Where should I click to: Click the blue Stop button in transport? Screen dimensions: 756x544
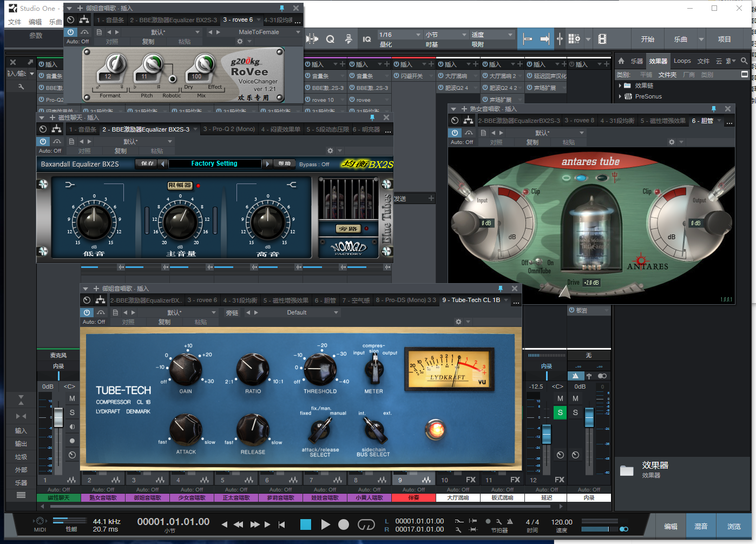coord(306,525)
